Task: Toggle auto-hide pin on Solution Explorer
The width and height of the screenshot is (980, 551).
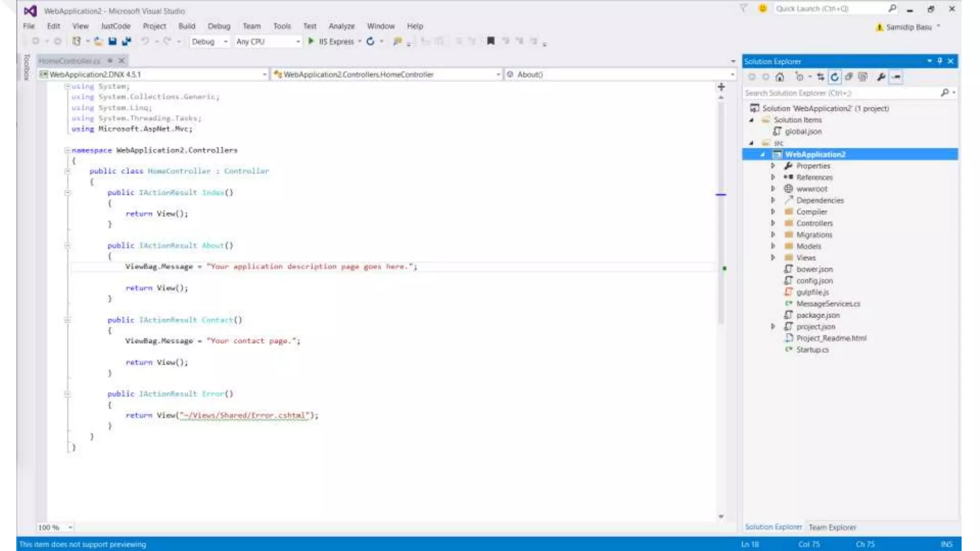Action: [x=940, y=61]
